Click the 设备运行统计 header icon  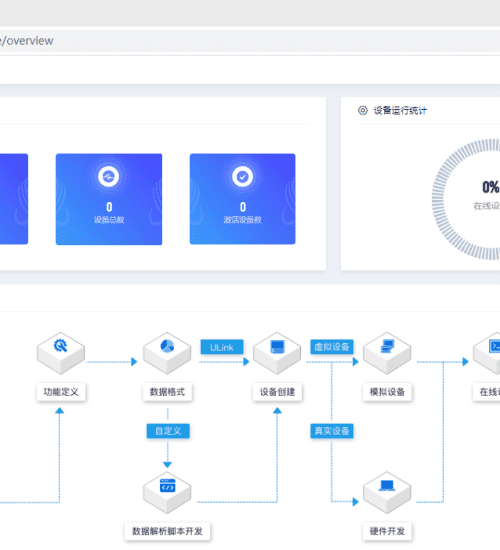[x=363, y=110]
